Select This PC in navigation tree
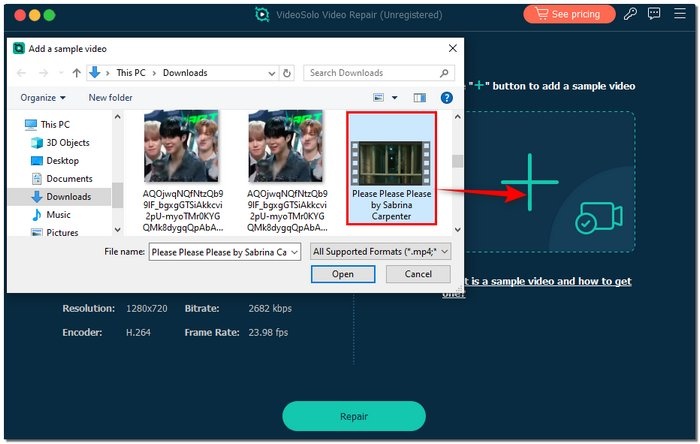700x444 pixels. coord(55,124)
